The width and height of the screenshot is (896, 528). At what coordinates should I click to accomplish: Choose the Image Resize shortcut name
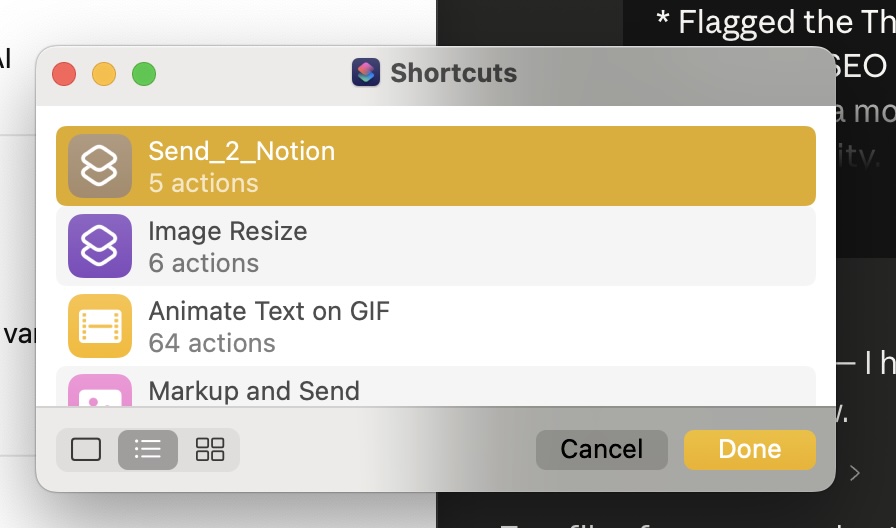click(x=227, y=231)
